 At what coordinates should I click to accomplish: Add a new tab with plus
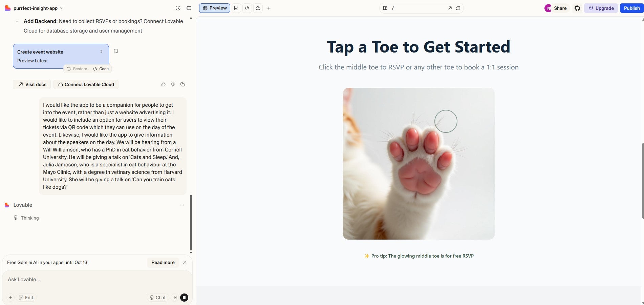pos(269,8)
